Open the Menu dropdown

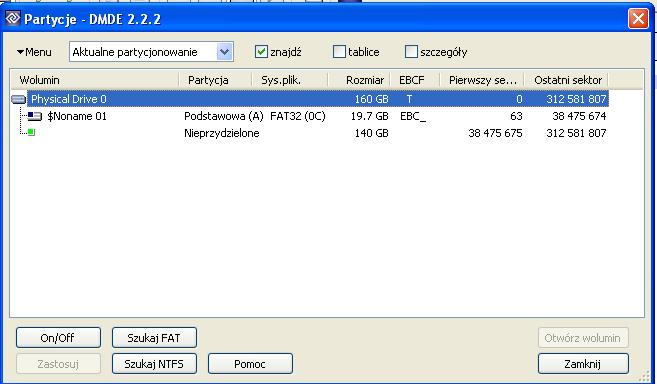[34, 52]
